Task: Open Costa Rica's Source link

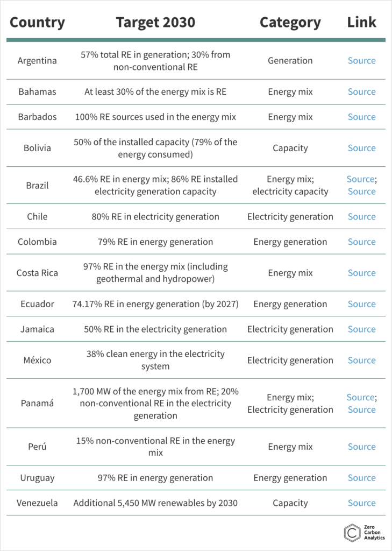Action: click(x=361, y=273)
